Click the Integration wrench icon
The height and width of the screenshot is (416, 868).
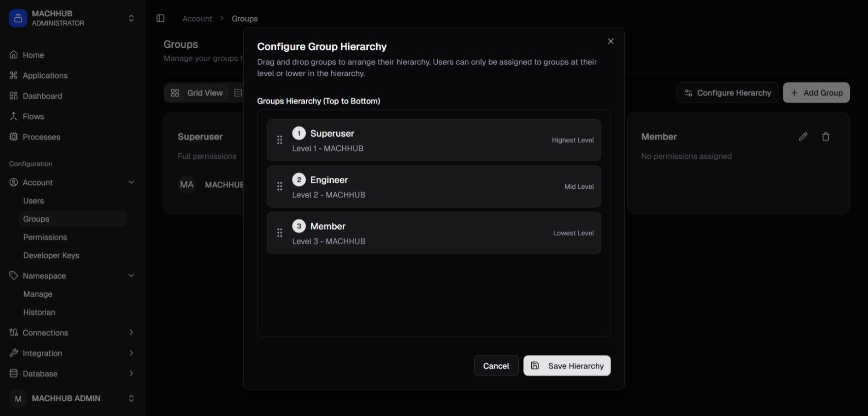[14, 353]
